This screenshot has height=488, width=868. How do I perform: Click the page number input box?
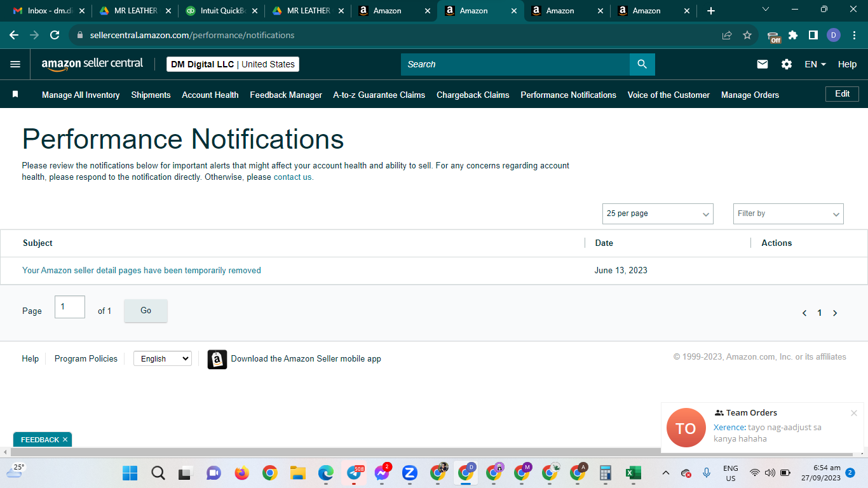pos(70,307)
